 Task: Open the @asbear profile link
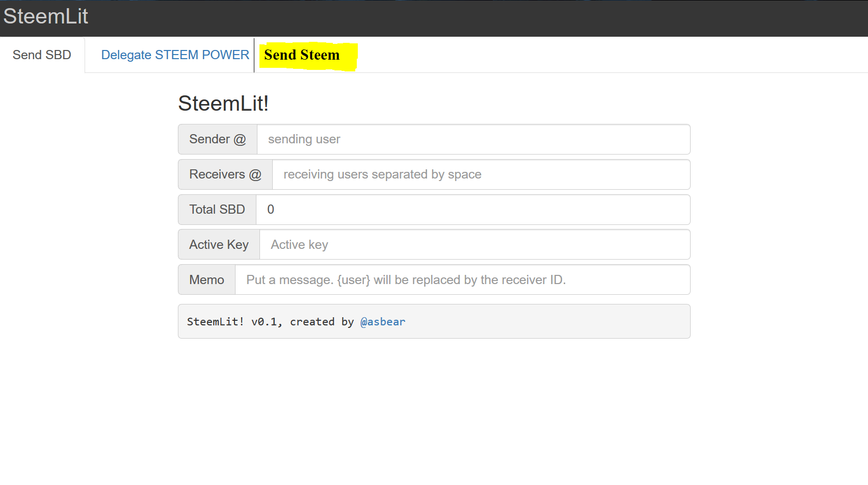[383, 322]
